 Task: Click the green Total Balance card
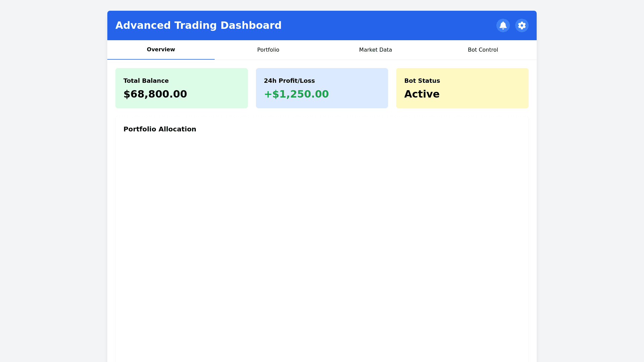tap(218, 88)
